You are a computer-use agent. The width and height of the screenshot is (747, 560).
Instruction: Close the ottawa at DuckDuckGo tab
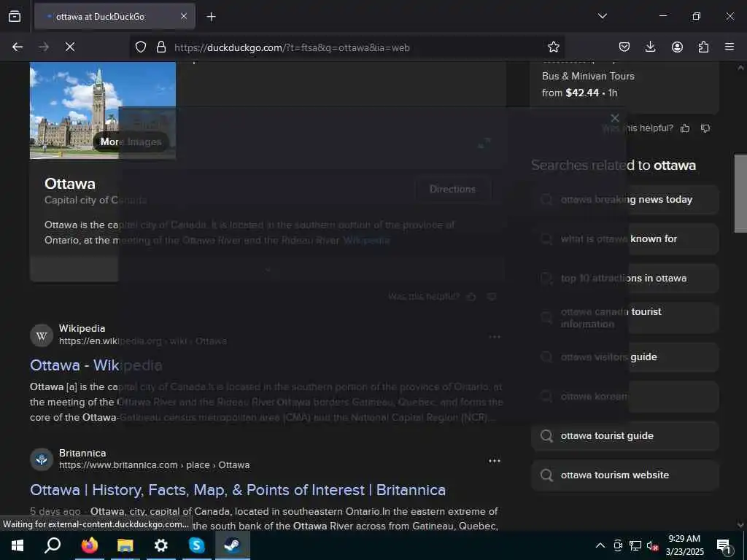(x=184, y=16)
